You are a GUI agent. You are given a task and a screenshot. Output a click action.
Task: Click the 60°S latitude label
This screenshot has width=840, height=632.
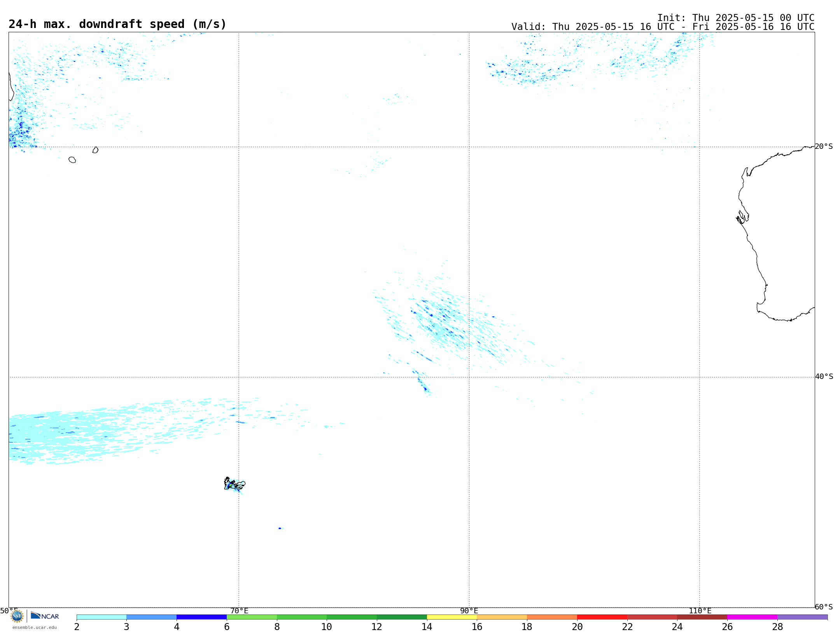click(824, 607)
